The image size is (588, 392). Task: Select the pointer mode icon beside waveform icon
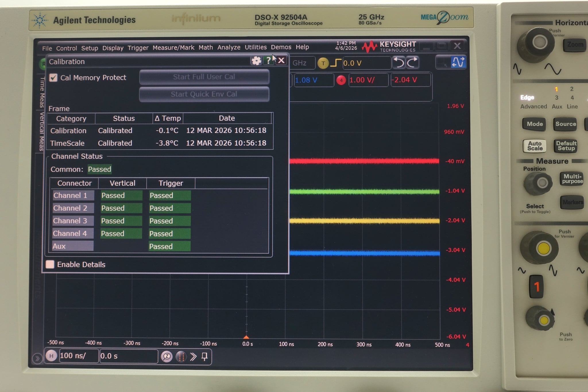pos(443,62)
